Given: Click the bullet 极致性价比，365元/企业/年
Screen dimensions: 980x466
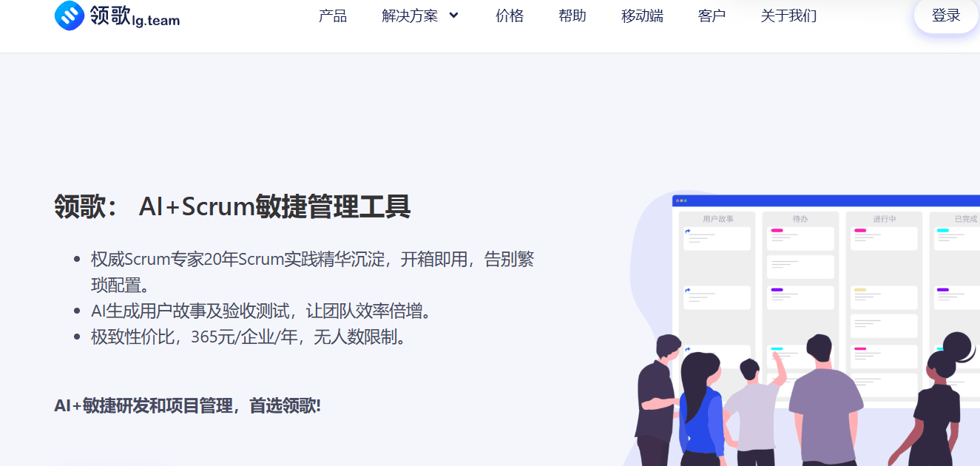Looking at the screenshot, I should coord(249,337).
